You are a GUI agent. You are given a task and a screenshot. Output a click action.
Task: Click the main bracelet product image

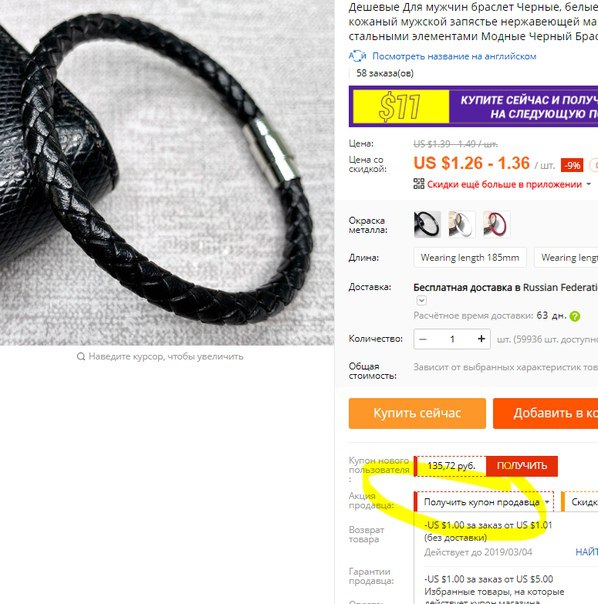[167, 173]
